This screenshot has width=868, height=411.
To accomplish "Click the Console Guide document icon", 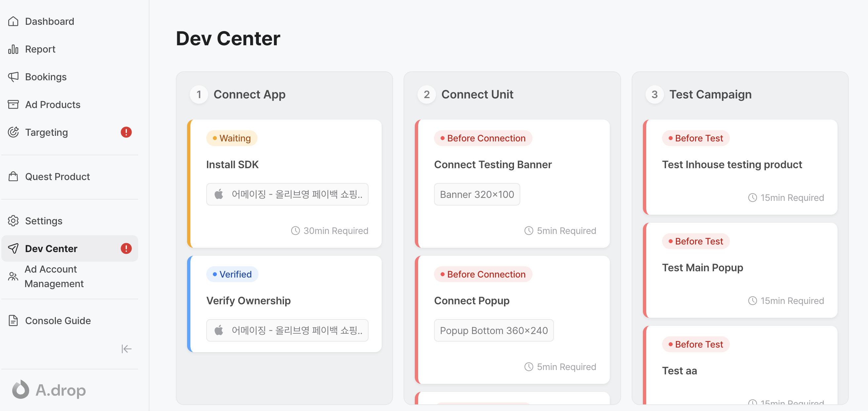I will coord(13,320).
